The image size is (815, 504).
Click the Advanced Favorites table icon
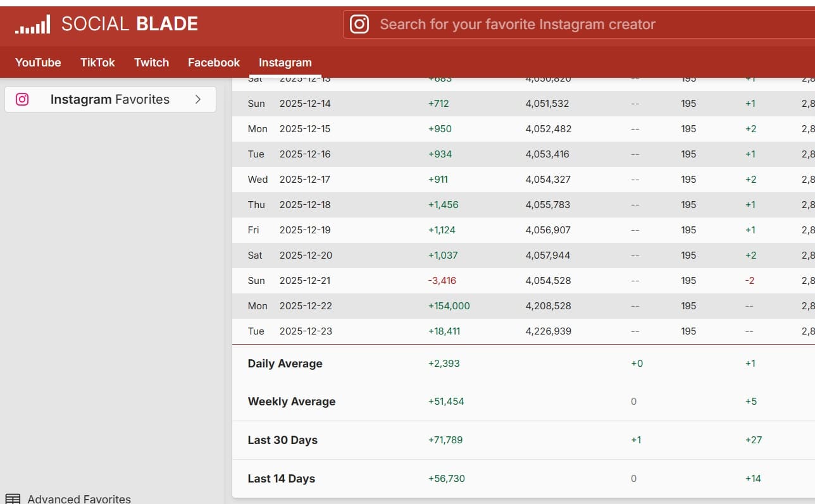[13, 499]
